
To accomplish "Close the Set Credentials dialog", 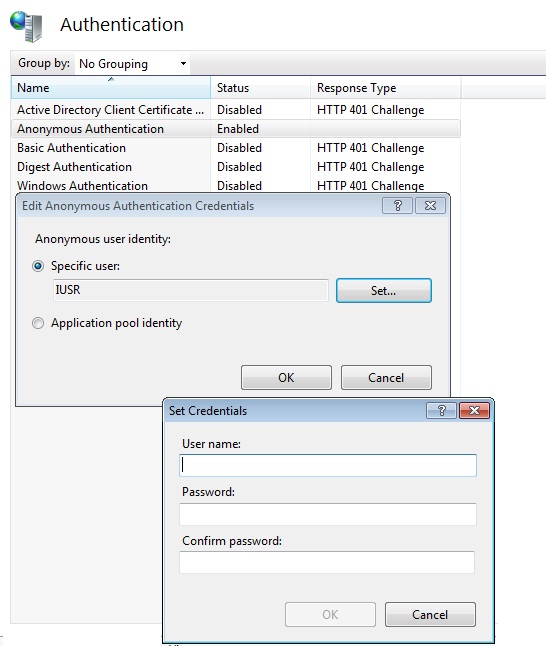I will coord(474,411).
